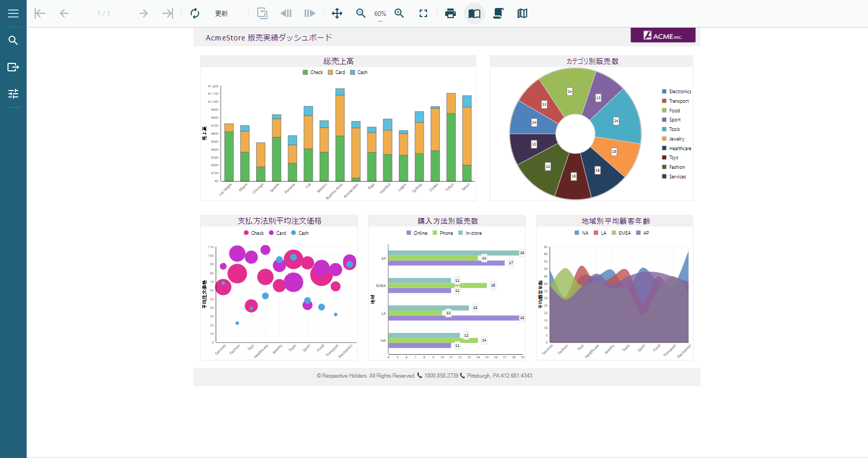Go to previous page arrow
The height and width of the screenshot is (458, 868).
pyautogui.click(x=64, y=13)
